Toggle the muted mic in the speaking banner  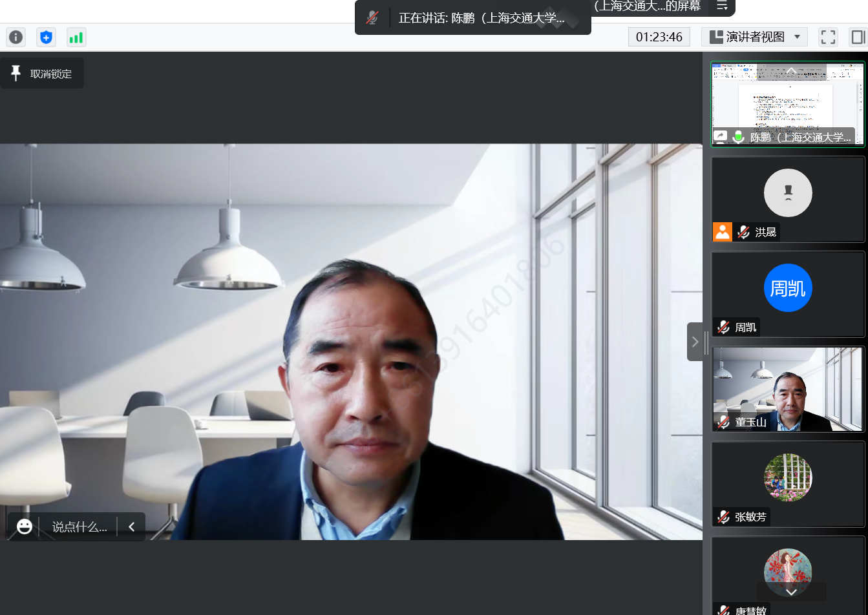point(372,18)
